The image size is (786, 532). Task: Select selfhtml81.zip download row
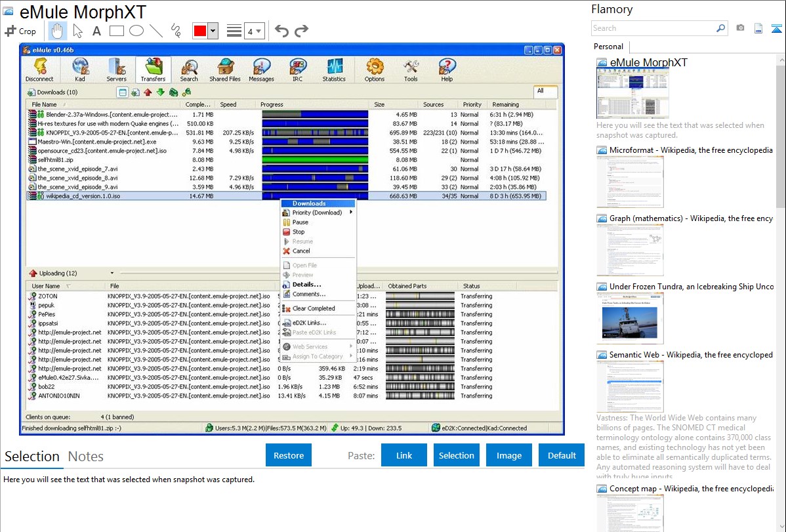286,160
